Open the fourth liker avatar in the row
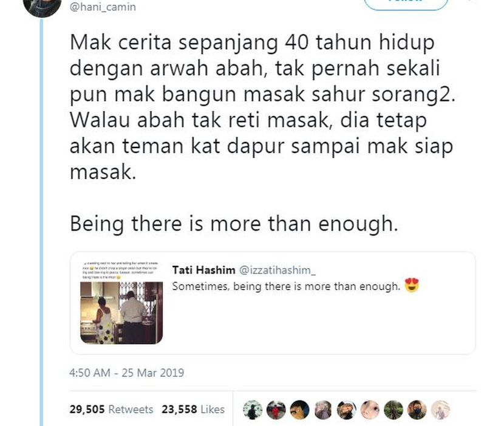Viewport: 504px width, 426px height. 323,410
